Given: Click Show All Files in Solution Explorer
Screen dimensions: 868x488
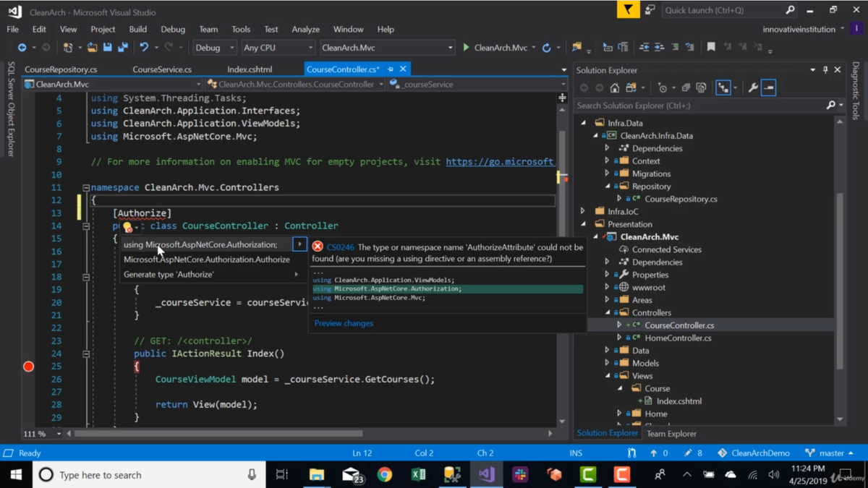Looking at the screenshot, I should [x=701, y=87].
